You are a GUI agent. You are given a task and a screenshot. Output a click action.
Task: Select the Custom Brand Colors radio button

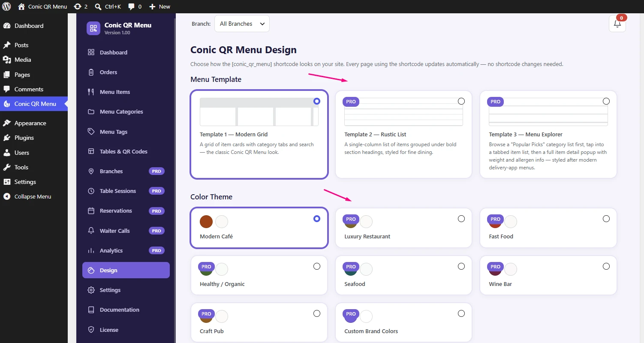(x=461, y=313)
